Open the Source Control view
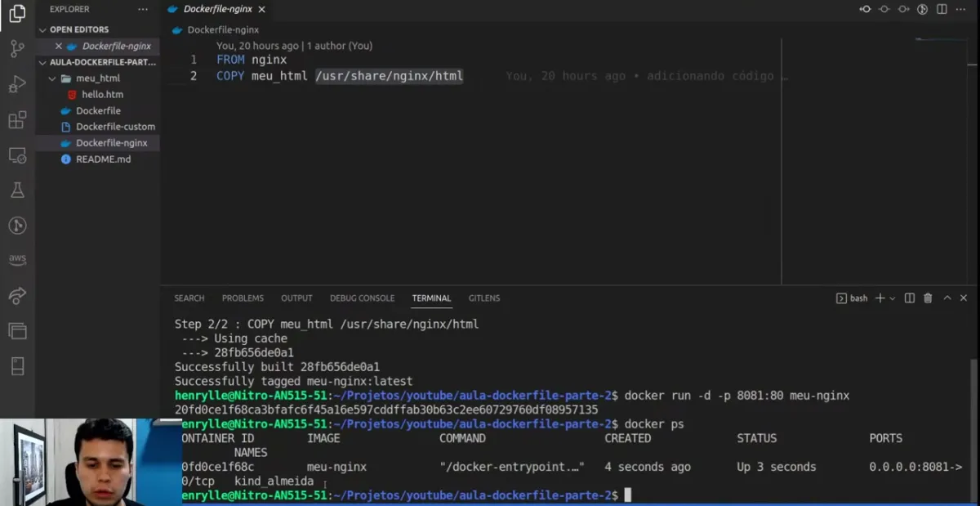980x506 pixels. click(17, 49)
